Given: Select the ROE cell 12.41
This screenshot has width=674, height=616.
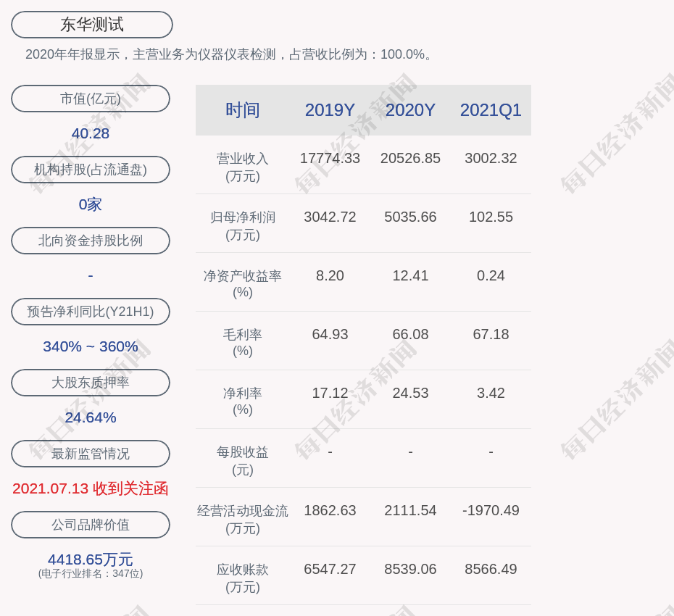Looking at the screenshot, I should pos(410,275).
